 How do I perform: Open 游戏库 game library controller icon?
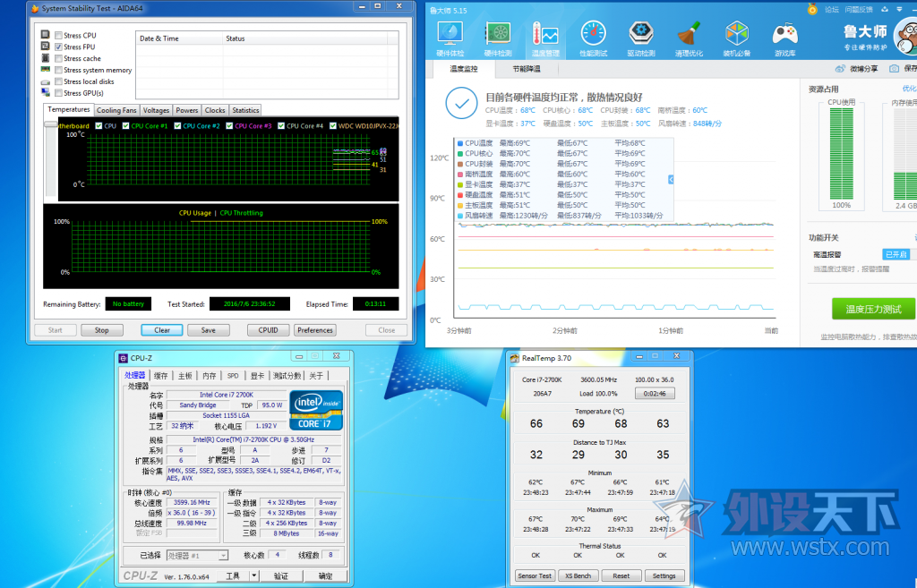(x=784, y=39)
